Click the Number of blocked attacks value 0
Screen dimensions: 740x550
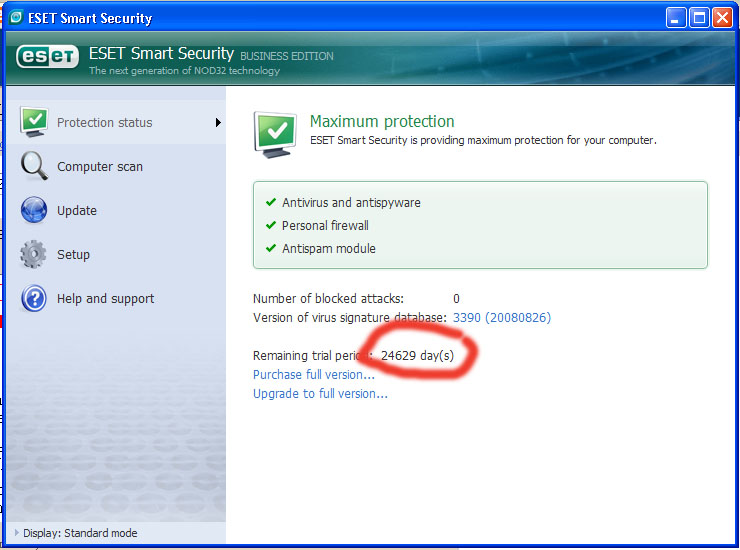pos(456,298)
